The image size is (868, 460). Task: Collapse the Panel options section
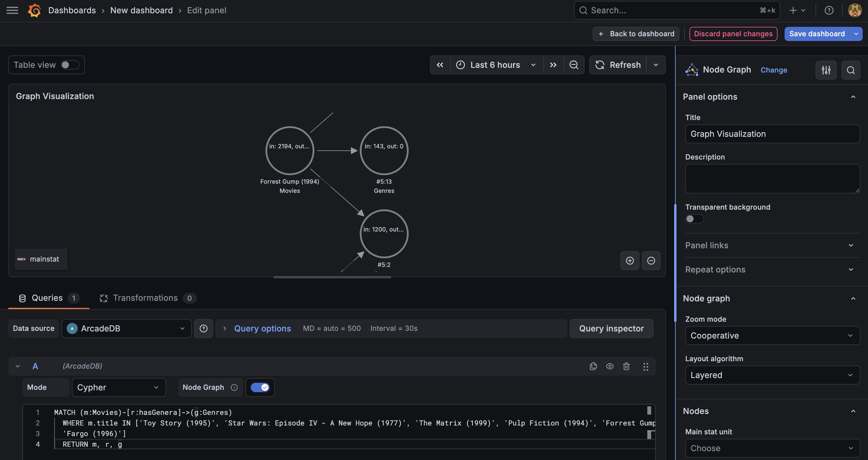[853, 97]
